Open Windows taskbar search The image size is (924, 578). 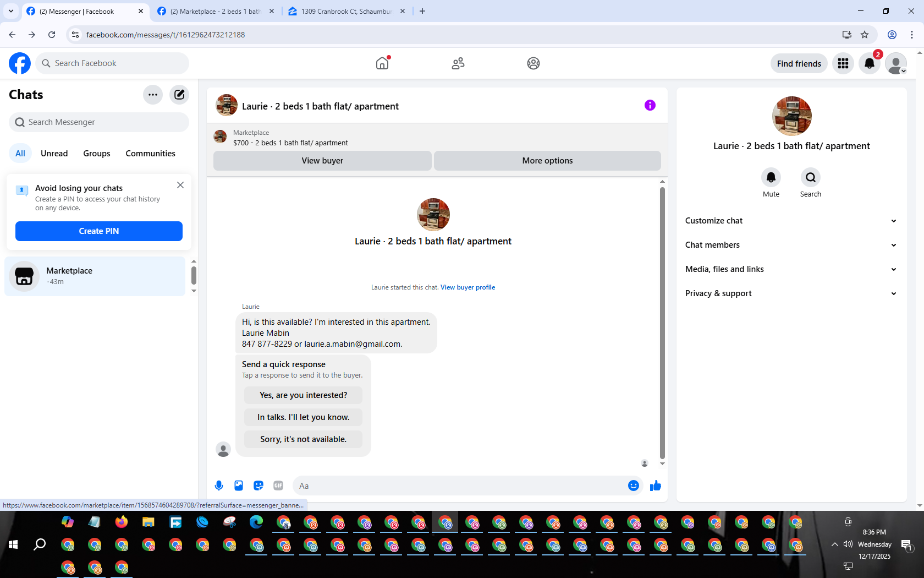click(x=40, y=544)
